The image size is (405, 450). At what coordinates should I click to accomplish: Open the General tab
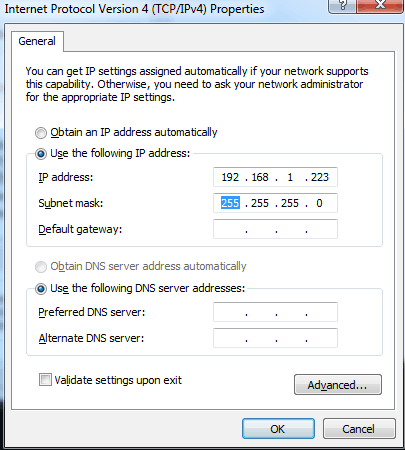37,41
